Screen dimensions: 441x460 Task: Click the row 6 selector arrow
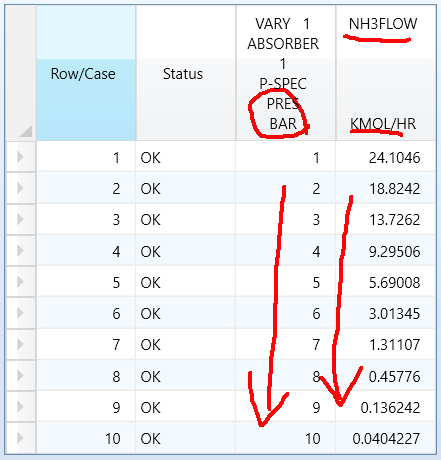point(20,313)
